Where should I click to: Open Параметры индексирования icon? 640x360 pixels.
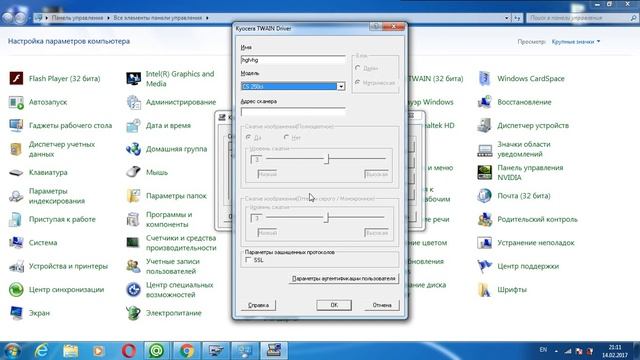(16, 196)
